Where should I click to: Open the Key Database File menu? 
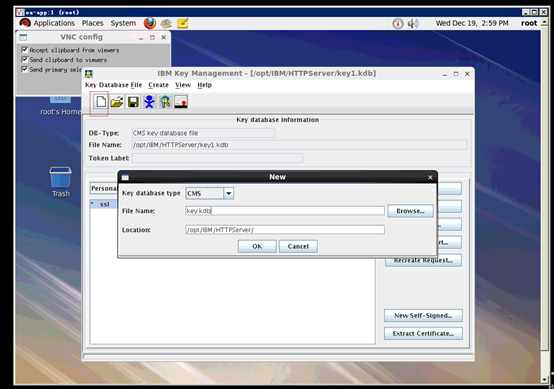[113, 85]
